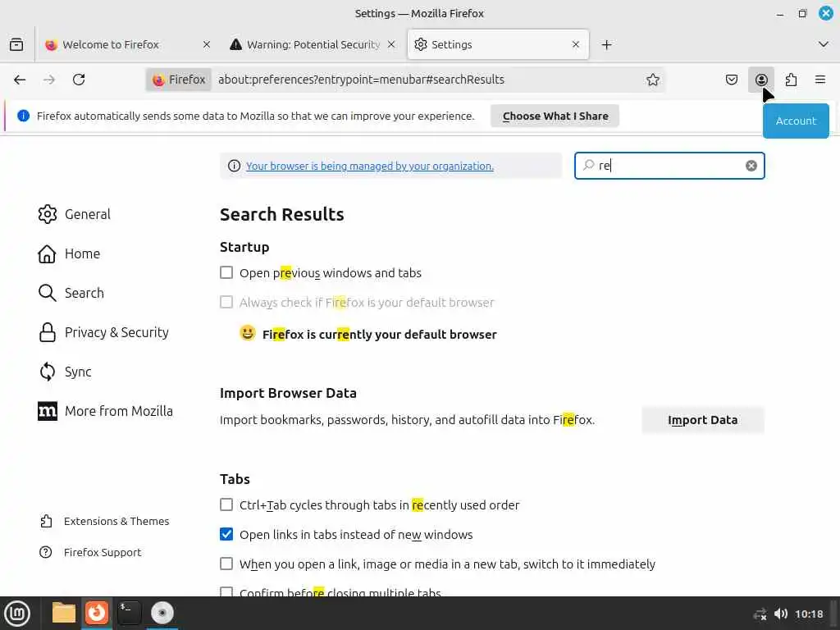Screen dimensions: 840x630
Task: Click the reload page icon
Action: click(79, 80)
